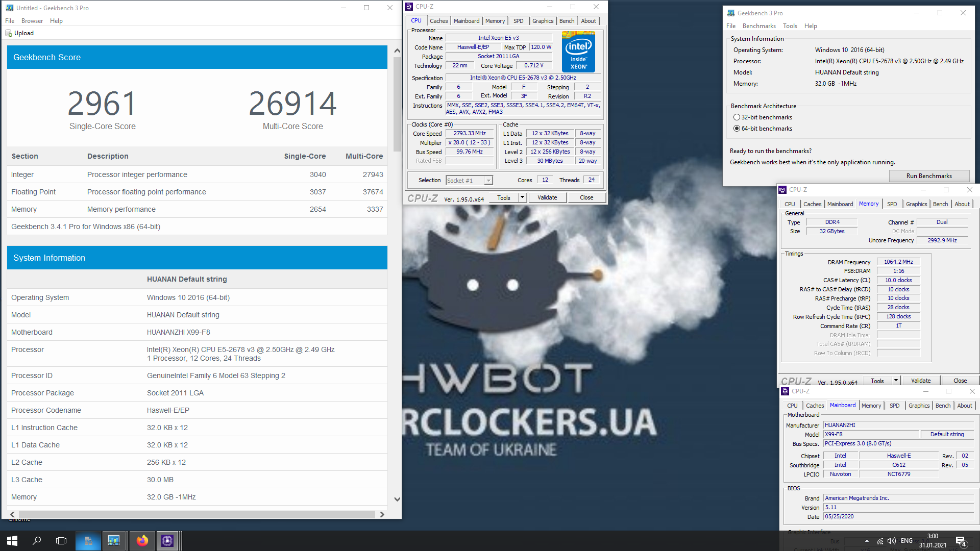Open Help menu in Geekbench launcher window
The width and height of the screenshot is (980, 551).
click(811, 26)
